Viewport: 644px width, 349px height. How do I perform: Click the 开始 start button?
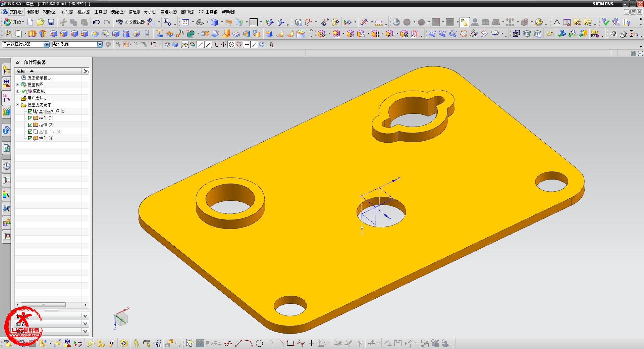(13, 22)
